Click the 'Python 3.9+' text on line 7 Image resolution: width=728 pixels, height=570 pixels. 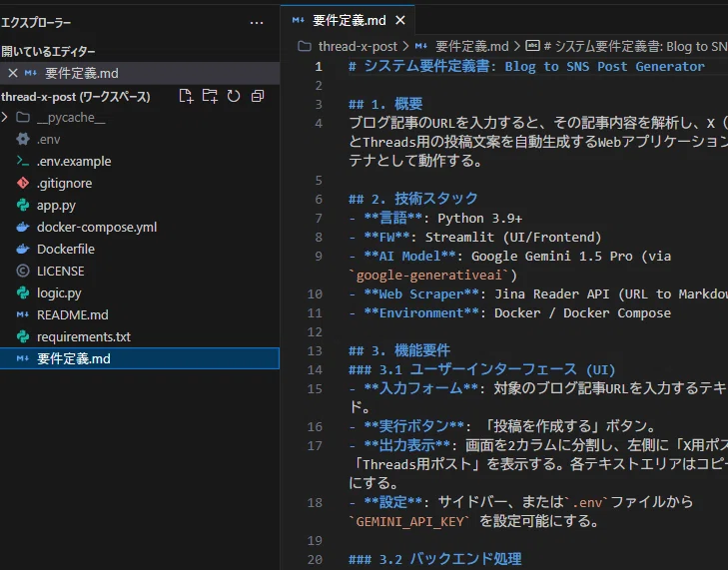pyautogui.click(x=480, y=219)
